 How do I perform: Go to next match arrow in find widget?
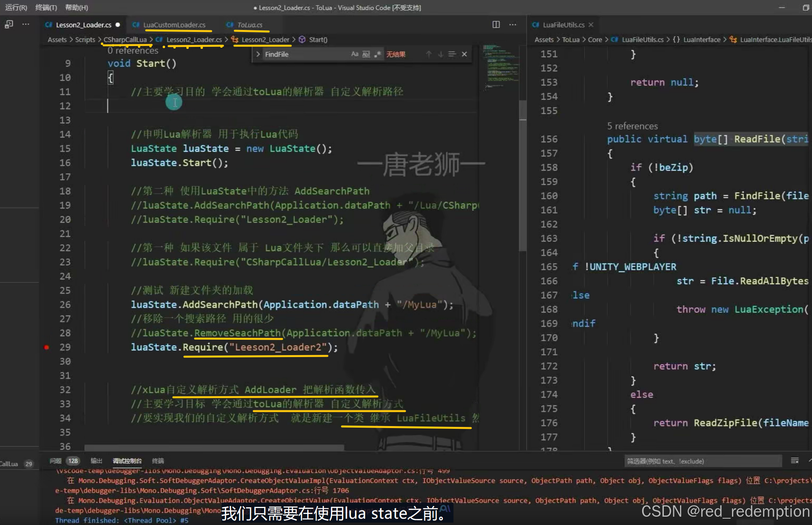point(440,54)
